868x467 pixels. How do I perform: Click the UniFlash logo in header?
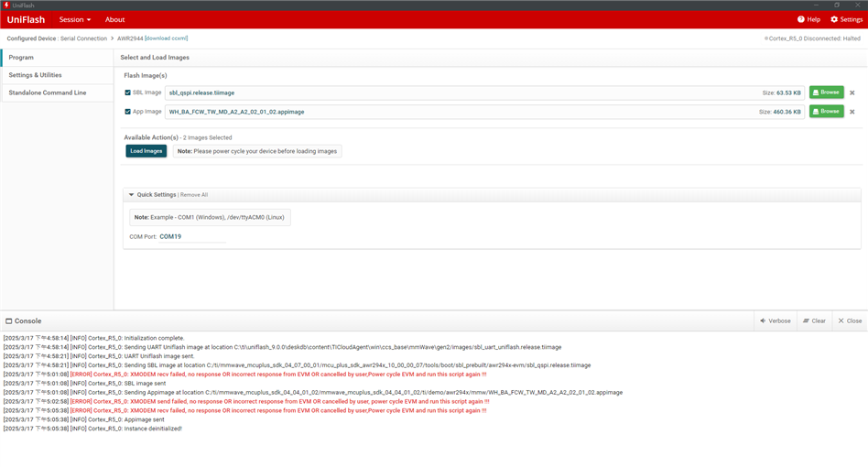click(26, 19)
